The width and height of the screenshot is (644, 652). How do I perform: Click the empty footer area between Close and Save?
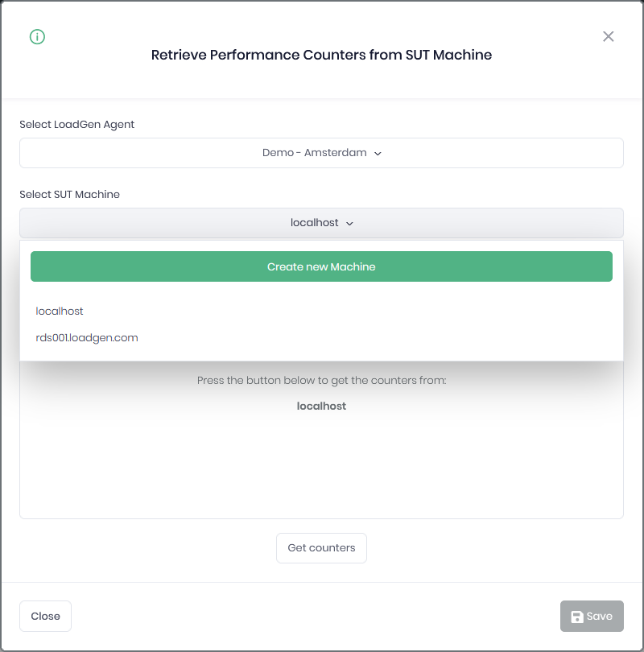pyautogui.click(x=314, y=617)
